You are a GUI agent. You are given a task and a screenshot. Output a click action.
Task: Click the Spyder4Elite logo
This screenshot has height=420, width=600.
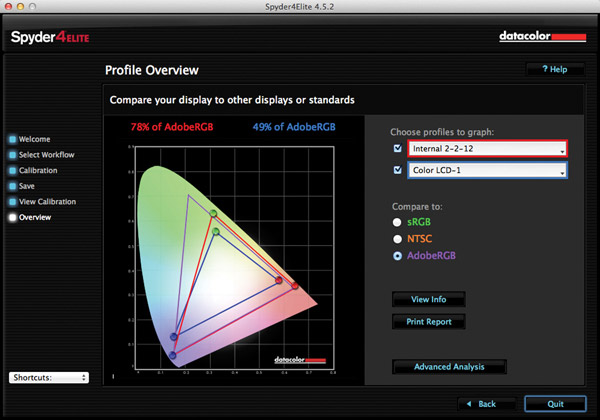click(x=50, y=37)
